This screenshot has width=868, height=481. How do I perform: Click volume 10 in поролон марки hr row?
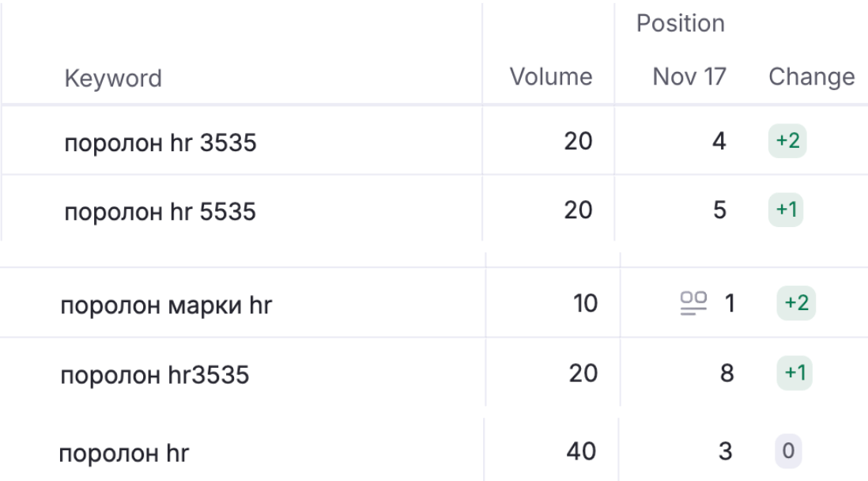[585, 304]
